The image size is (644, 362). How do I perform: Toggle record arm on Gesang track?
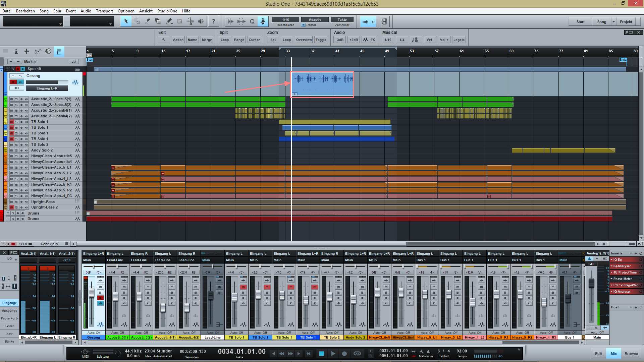coord(13,82)
